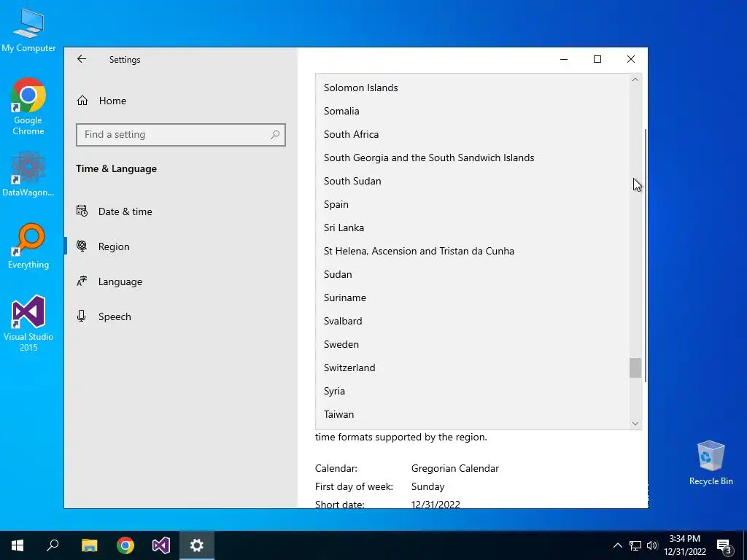This screenshot has width=747, height=560.
Task: Choose Somalia from the country list
Action: 472,111
